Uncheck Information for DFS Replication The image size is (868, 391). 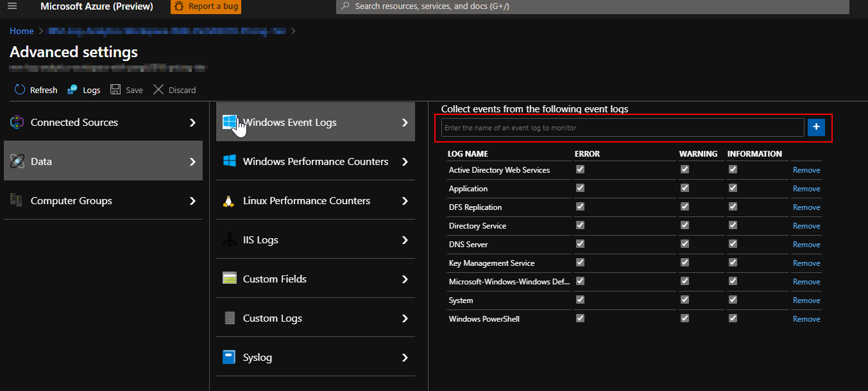pos(733,207)
